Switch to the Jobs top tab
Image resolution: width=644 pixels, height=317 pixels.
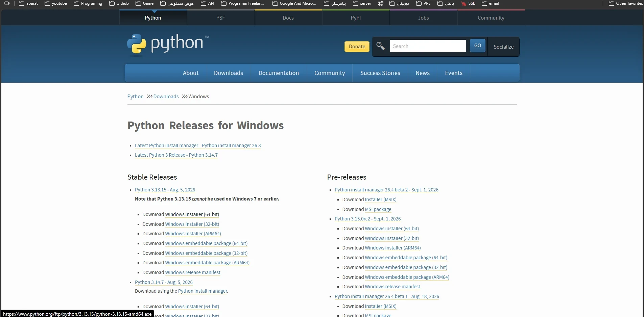click(x=423, y=18)
